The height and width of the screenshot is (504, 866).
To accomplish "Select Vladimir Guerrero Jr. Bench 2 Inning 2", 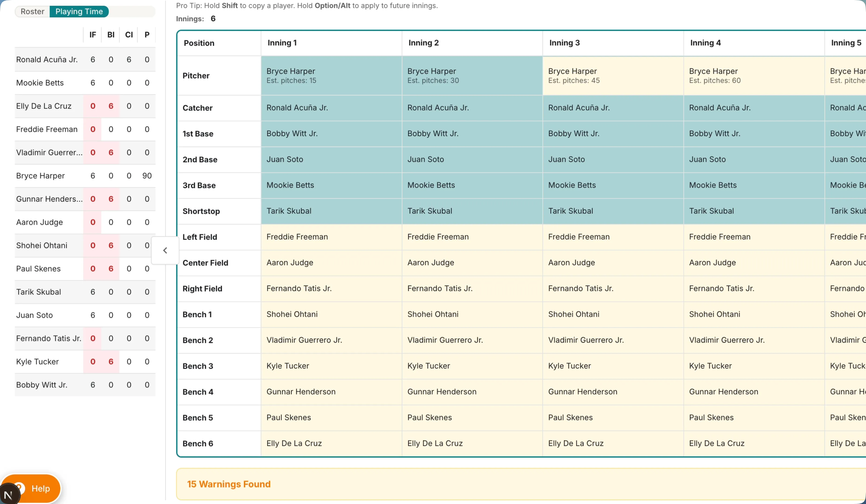I will coord(472,340).
